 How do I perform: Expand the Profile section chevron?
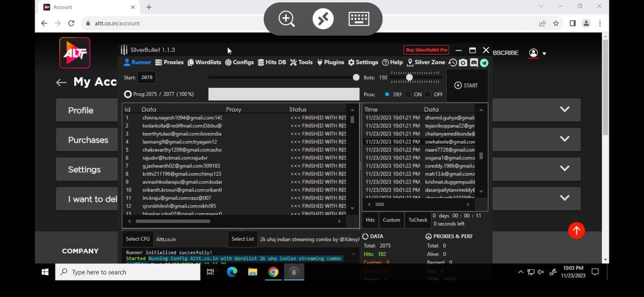565,110
